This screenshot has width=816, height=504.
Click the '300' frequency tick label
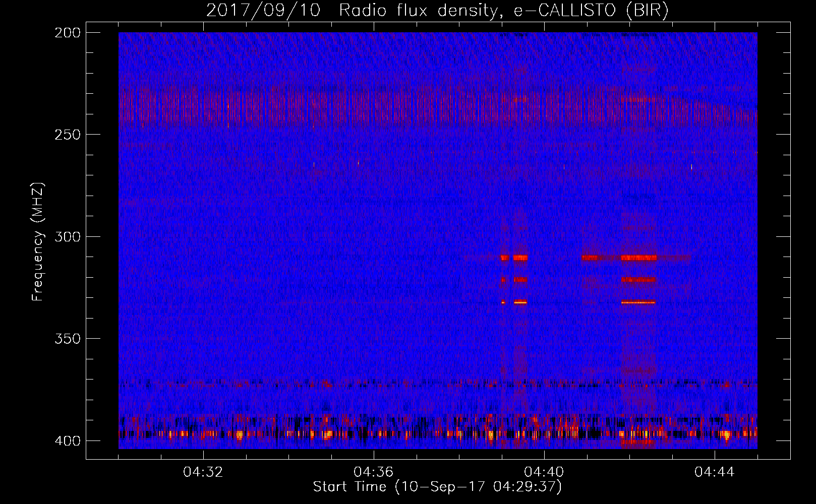click(67, 237)
